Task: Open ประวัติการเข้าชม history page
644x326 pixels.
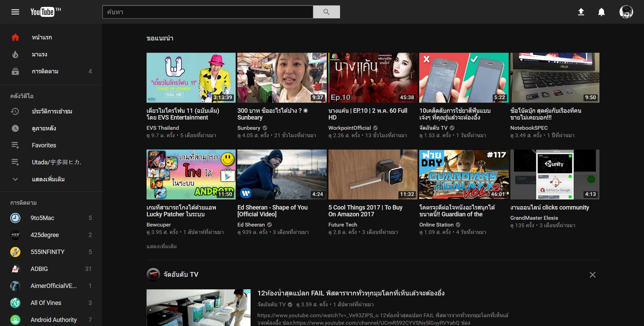Action: coord(52,111)
